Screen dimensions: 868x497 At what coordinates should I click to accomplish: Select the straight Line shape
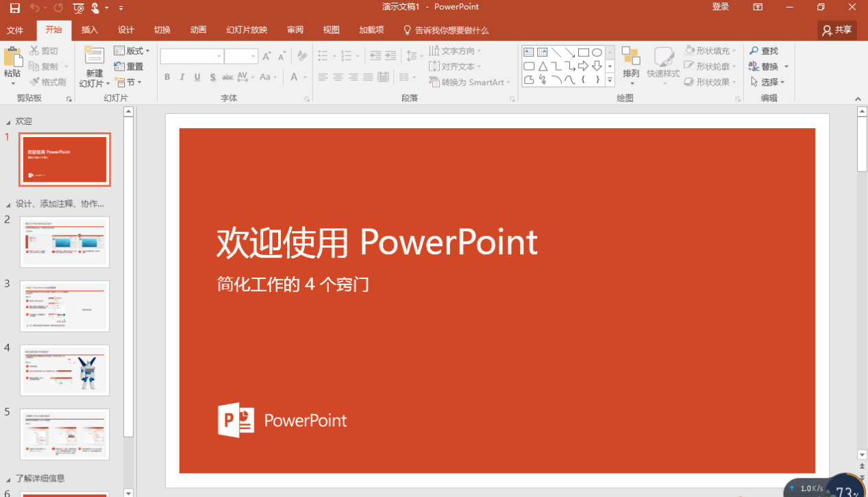coord(556,52)
